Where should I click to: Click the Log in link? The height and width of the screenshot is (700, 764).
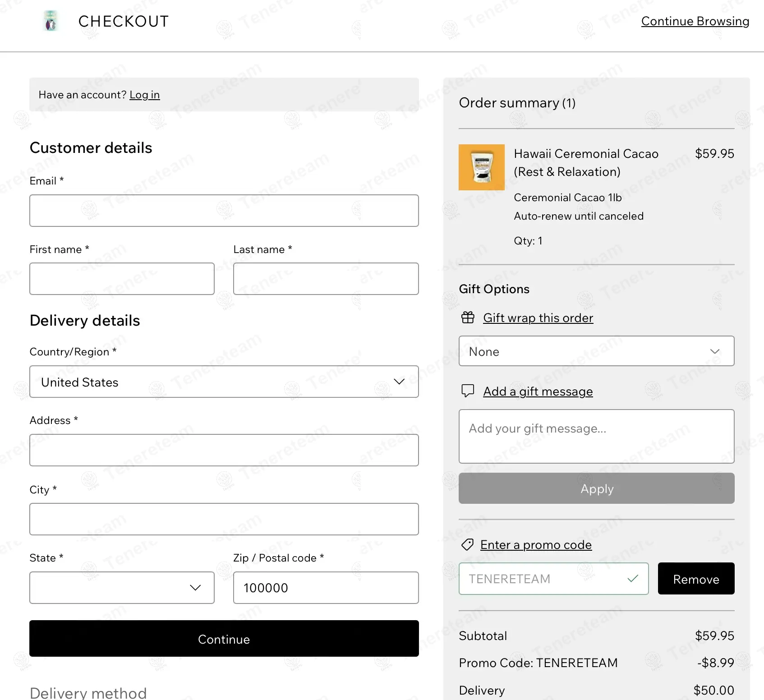click(x=144, y=95)
